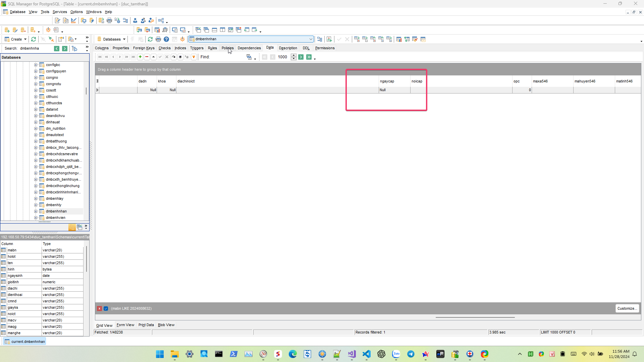Uncheck the mabn LIKE filter checkbox
This screenshot has height=362, width=644.
[106, 308]
